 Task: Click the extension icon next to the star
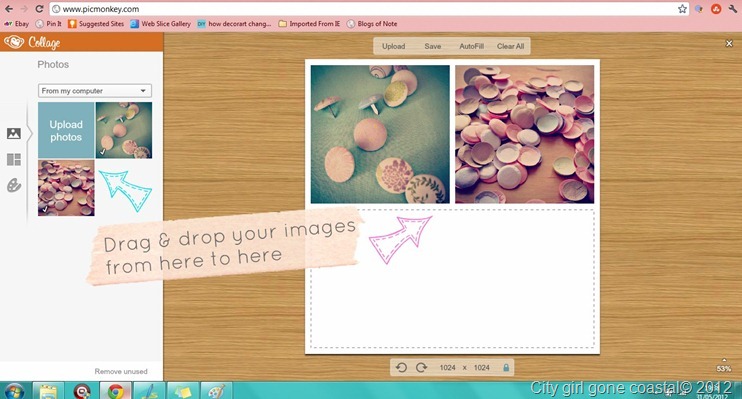pyautogui.click(x=698, y=9)
